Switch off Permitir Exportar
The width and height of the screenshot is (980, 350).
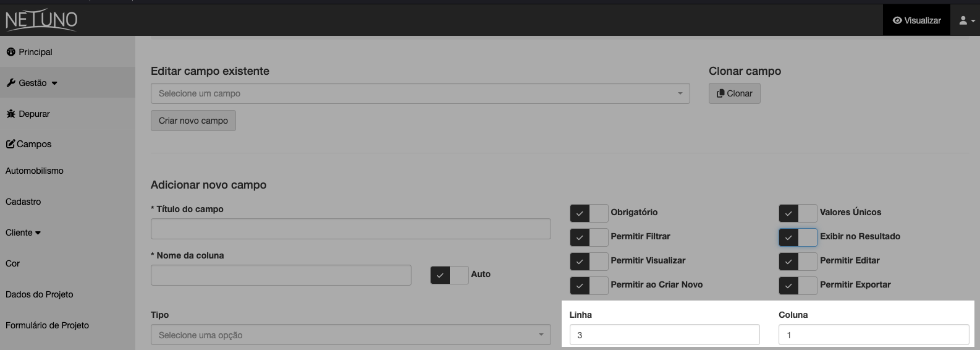(x=798, y=285)
